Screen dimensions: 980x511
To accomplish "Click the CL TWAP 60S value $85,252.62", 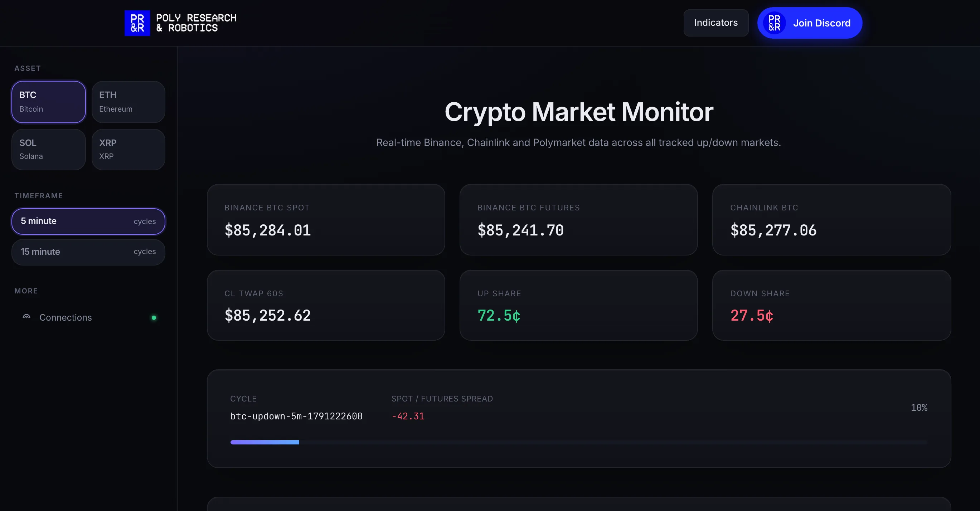I will pyautogui.click(x=267, y=316).
